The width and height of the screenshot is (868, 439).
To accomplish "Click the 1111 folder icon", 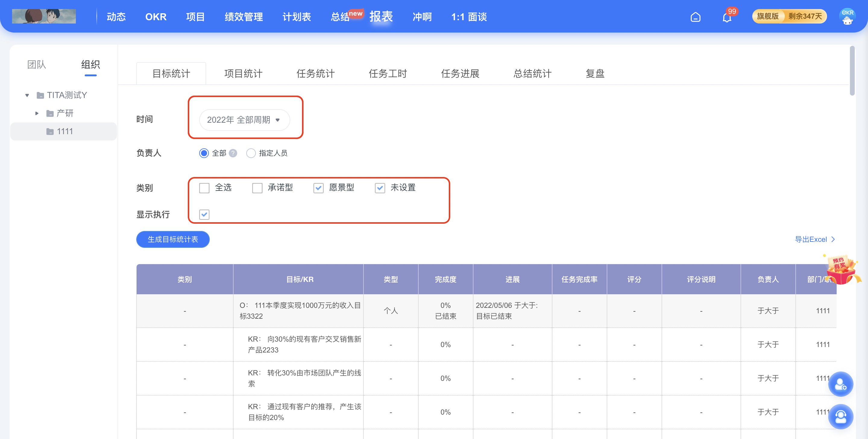I will pos(50,131).
